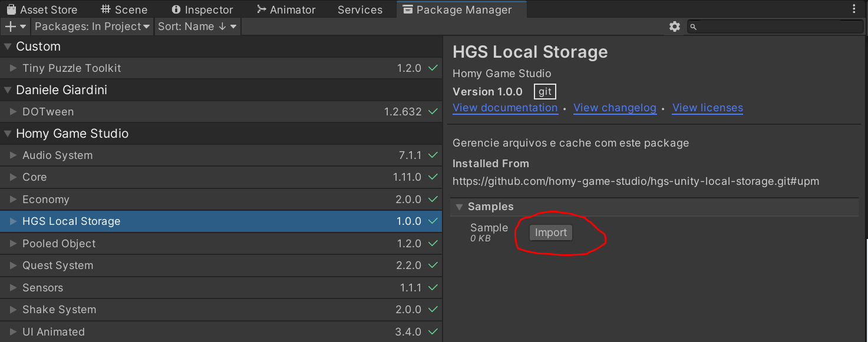The height and width of the screenshot is (342, 868).
Task: Collapse the Homy Game Studio group
Action: pyautogui.click(x=8, y=134)
